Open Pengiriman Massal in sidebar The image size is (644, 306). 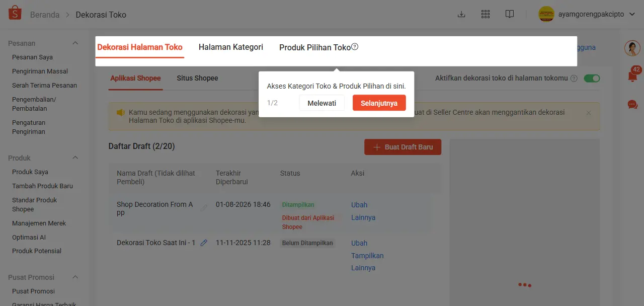[40, 71]
